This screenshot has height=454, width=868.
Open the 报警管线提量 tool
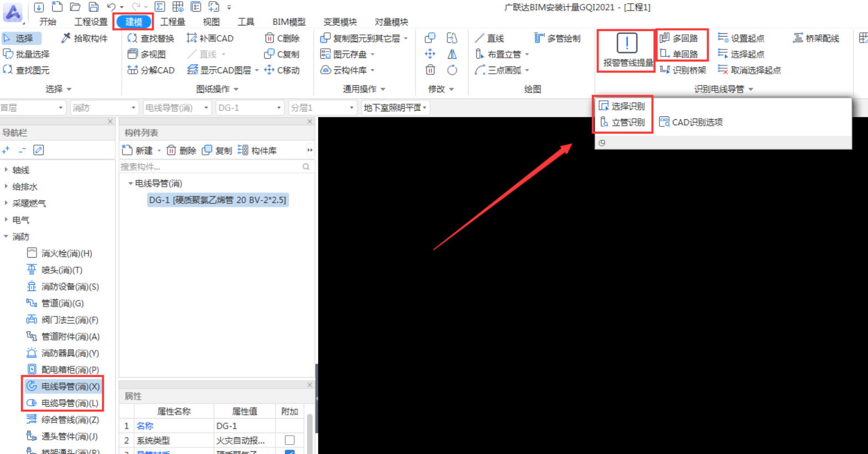(627, 50)
